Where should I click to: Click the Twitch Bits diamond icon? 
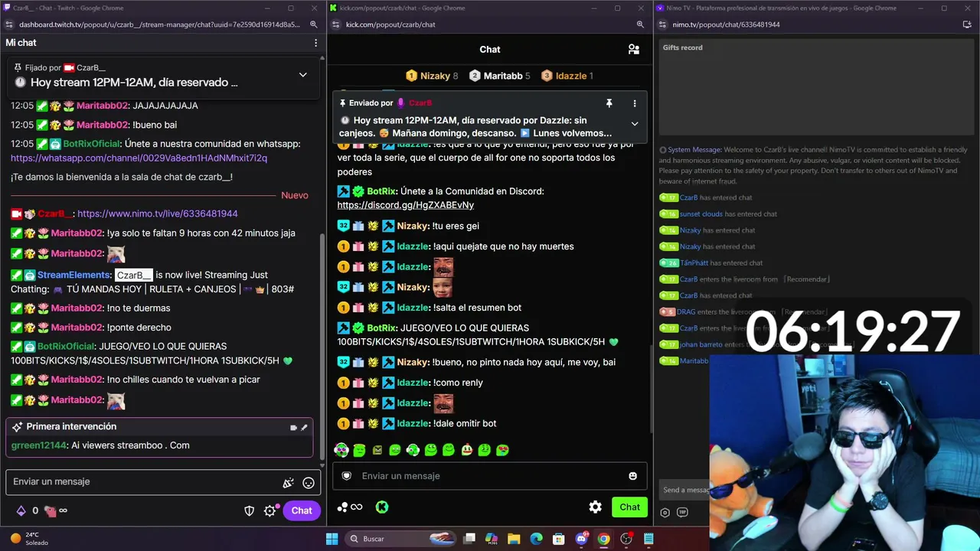pyautogui.click(x=21, y=510)
